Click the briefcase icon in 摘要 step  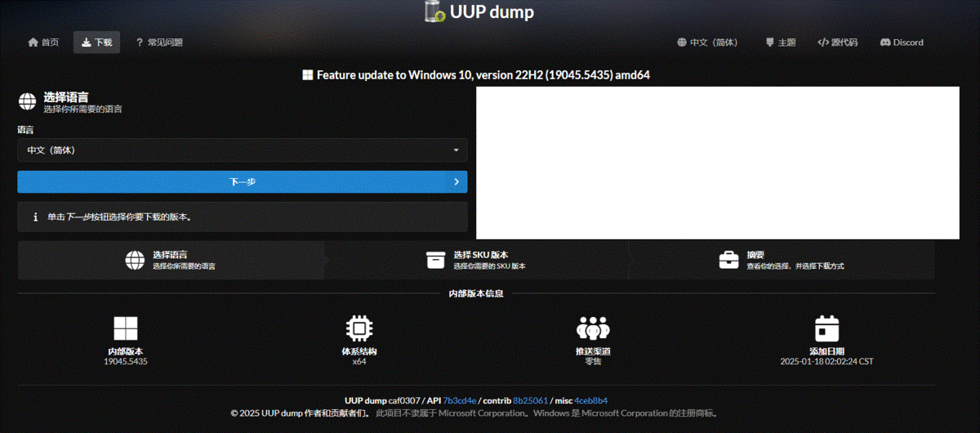tap(728, 260)
